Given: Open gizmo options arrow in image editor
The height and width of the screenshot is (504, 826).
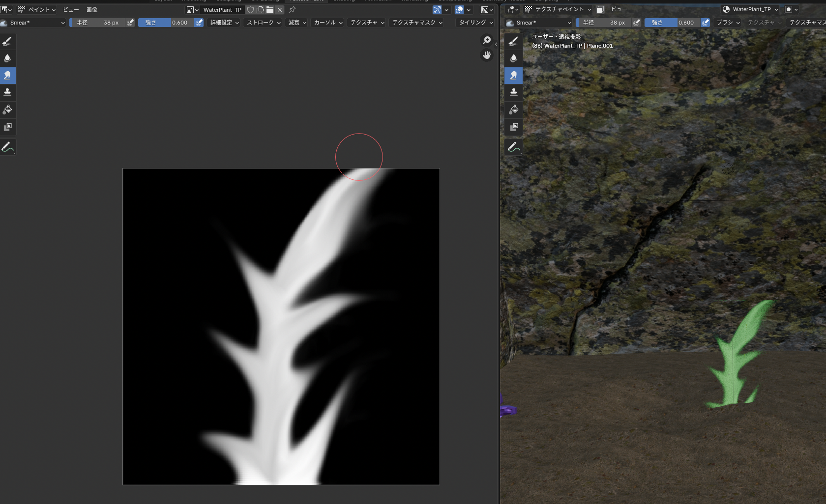Looking at the screenshot, I should tap(446, 10).
